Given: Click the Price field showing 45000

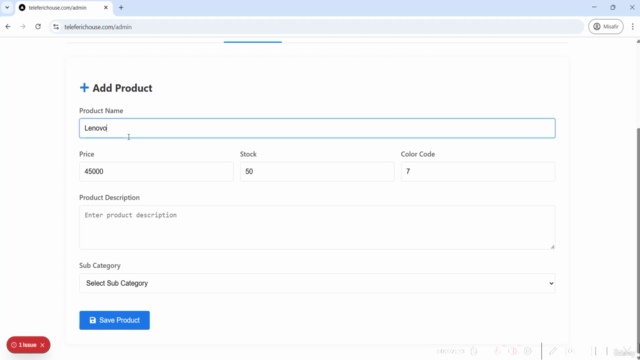Looking at the screenshot, I should pyautogui.click(x=156, y=171).
